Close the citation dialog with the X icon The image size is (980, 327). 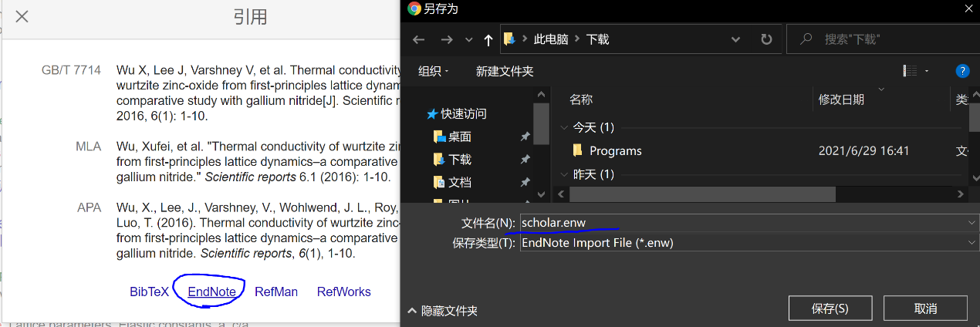tap(22, 16)
